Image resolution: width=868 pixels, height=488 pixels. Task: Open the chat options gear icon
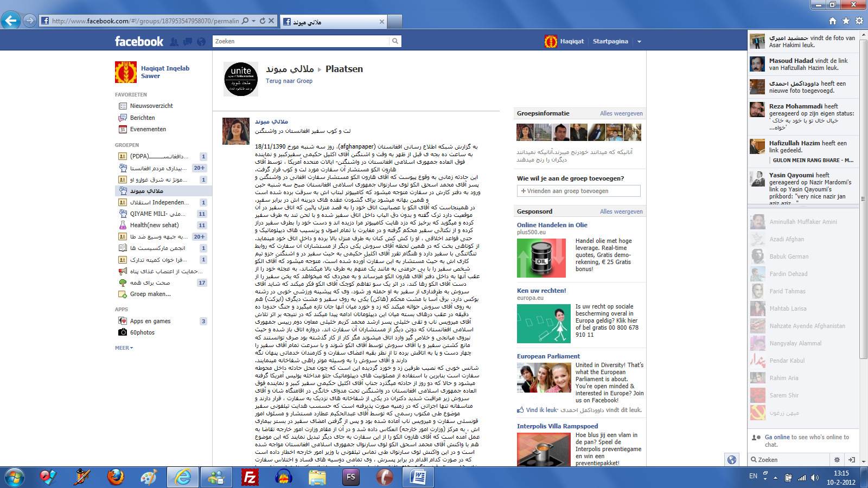tap(837, 460)
